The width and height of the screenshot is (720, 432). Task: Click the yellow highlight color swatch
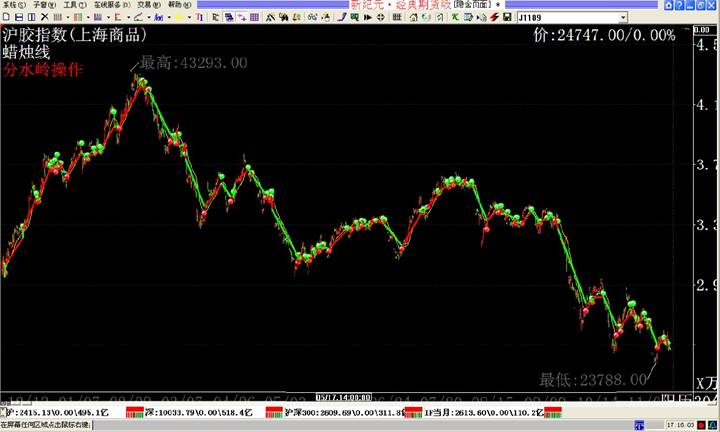point(178,17)
